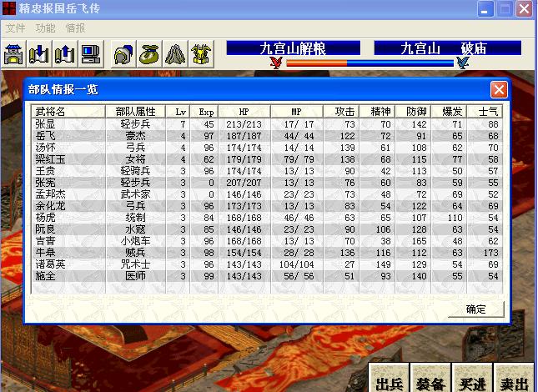Viewport: 538px width, 392px height.
Task: Sort by 武将名 column header
Action: pyautogui.click(x=68, y=112)
